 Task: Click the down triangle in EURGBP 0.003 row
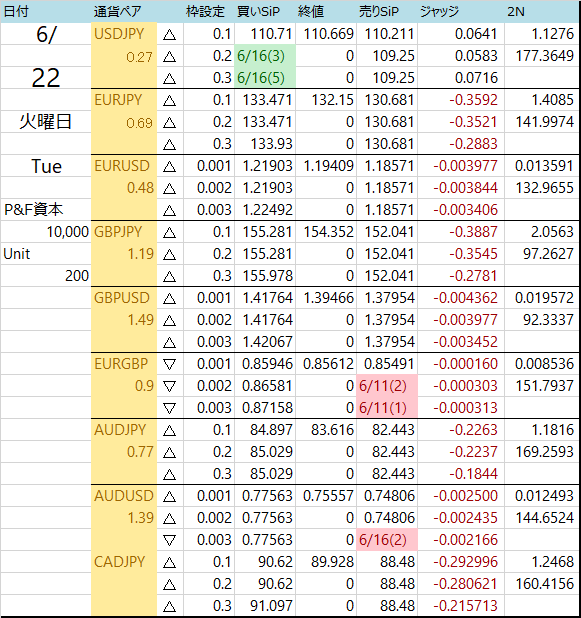(x=169, y=409)
